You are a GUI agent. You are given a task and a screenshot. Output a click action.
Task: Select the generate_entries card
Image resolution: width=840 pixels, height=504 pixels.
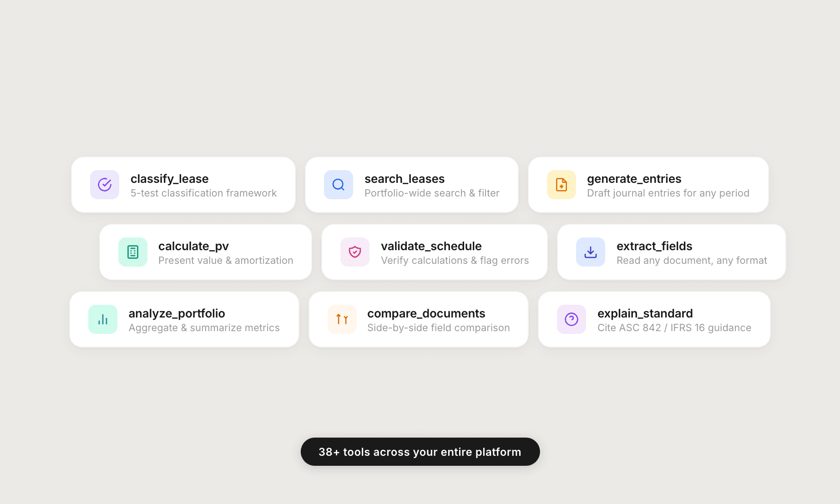tap(648, 185)
